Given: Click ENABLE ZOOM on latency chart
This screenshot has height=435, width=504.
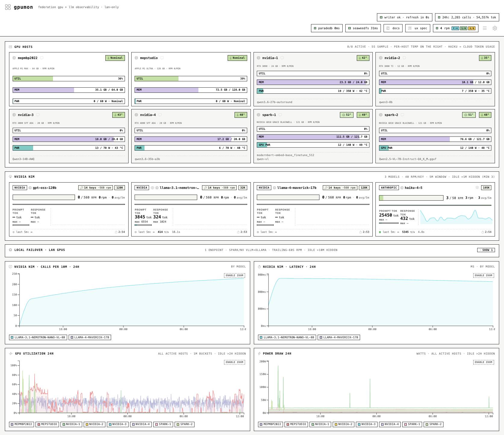Looking at the screenshot, I should point(483,275).
